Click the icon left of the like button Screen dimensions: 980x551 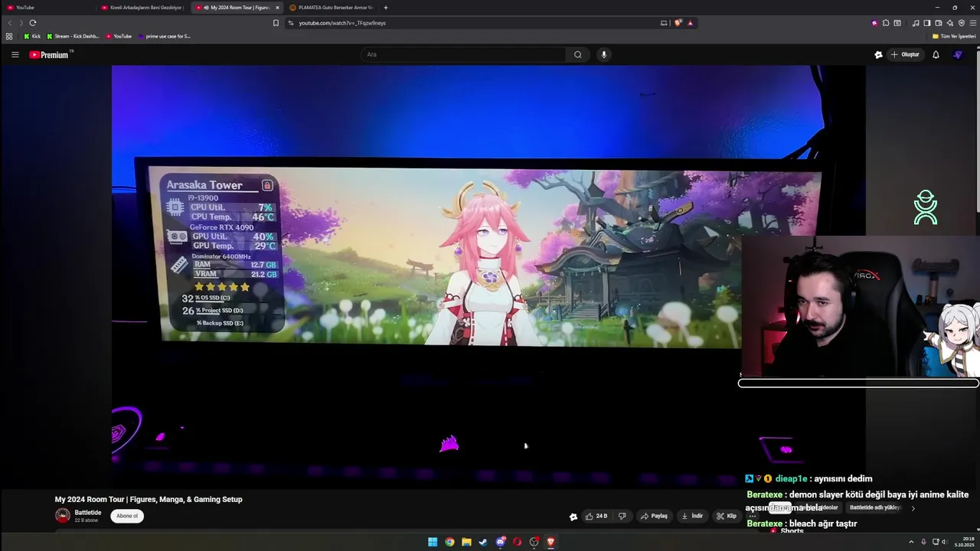click(573, 517)
